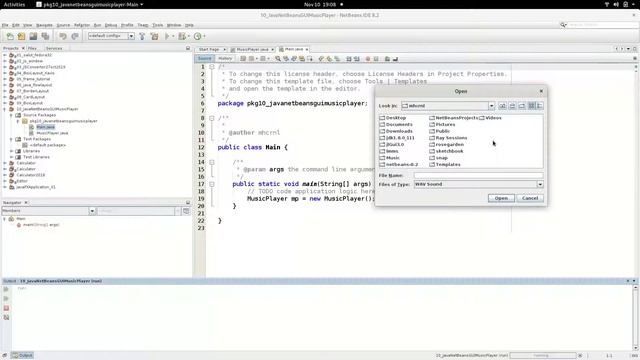Select the Desktop folder in Open dialog
Viewport: 640px width, 360px height.
click(393, 118)
